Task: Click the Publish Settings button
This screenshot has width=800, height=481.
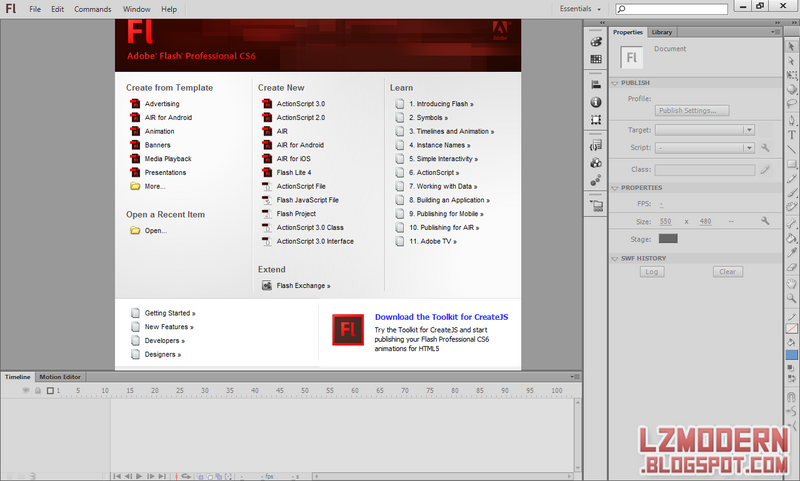Action: click(x=692, y=111)
